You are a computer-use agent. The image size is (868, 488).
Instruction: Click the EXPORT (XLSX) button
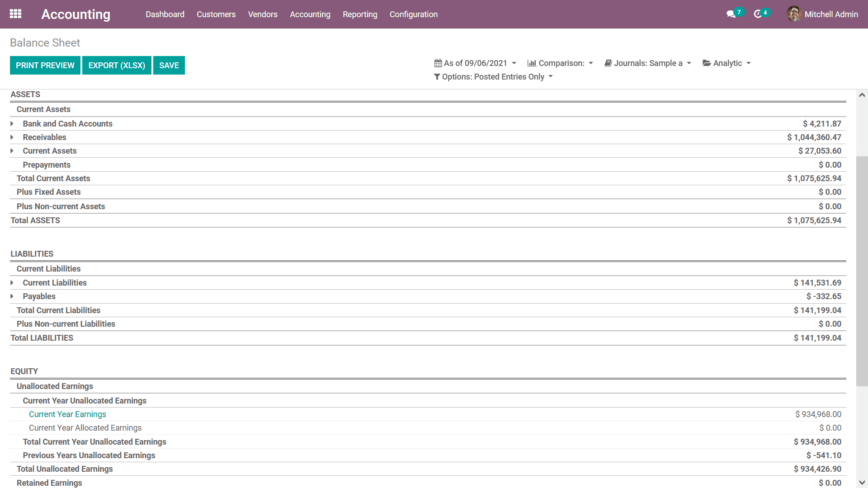(117, 66)
